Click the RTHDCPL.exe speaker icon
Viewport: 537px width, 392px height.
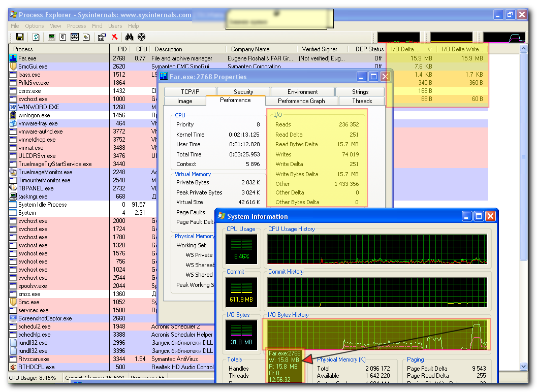(x=13, y=367)
